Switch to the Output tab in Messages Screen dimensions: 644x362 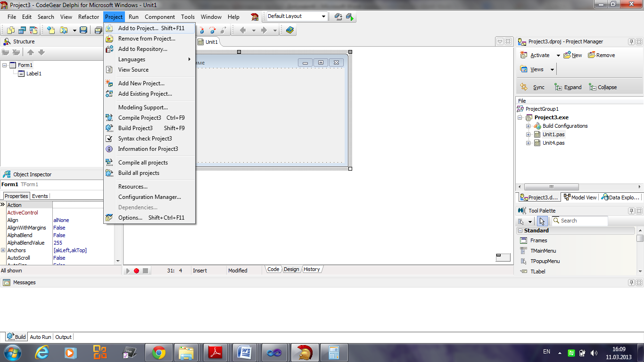tap(63, 337)
